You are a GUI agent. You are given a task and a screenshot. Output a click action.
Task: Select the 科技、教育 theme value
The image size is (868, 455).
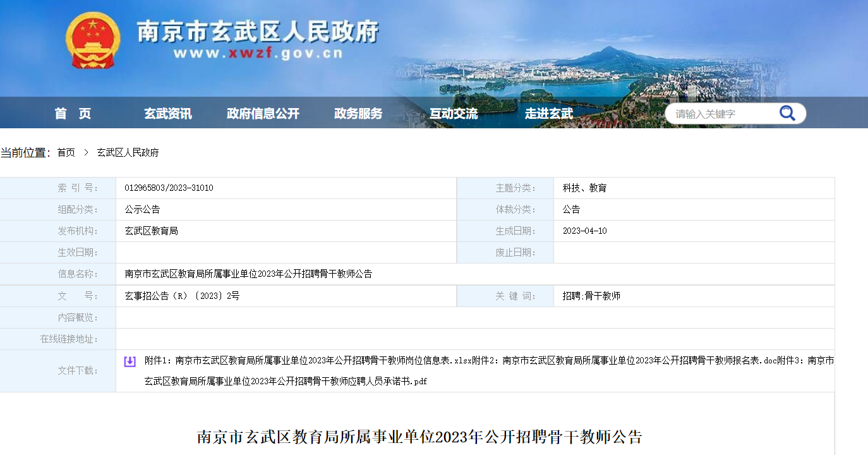[585, 188]
